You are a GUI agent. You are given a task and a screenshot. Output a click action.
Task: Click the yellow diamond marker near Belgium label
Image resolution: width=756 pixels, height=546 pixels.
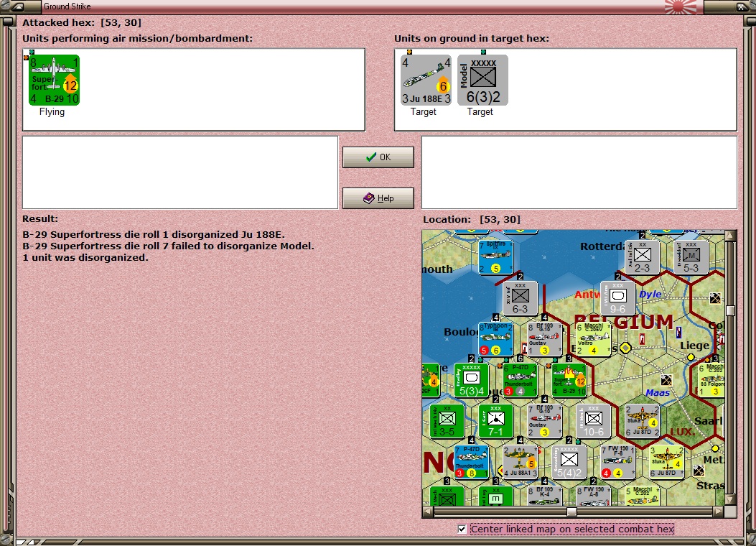point(625,348)
